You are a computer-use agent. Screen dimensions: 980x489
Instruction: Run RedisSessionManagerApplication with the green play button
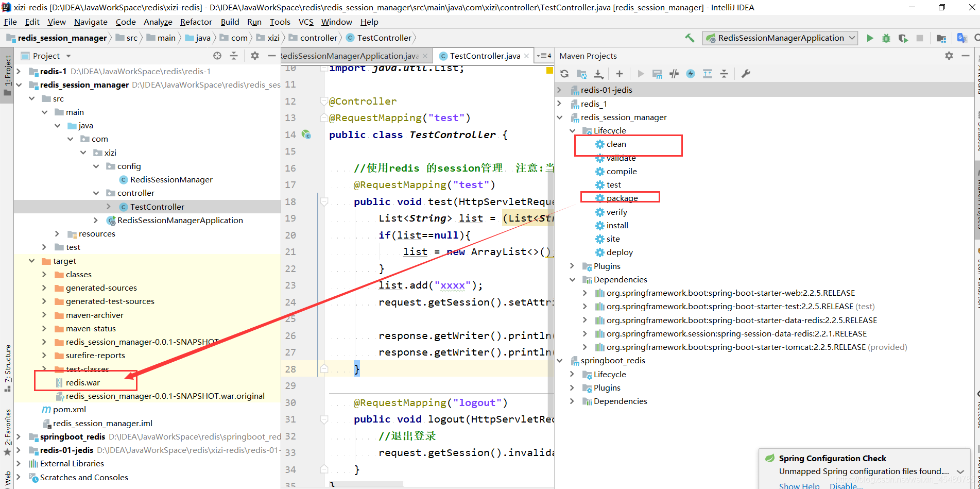pos(870,38)
